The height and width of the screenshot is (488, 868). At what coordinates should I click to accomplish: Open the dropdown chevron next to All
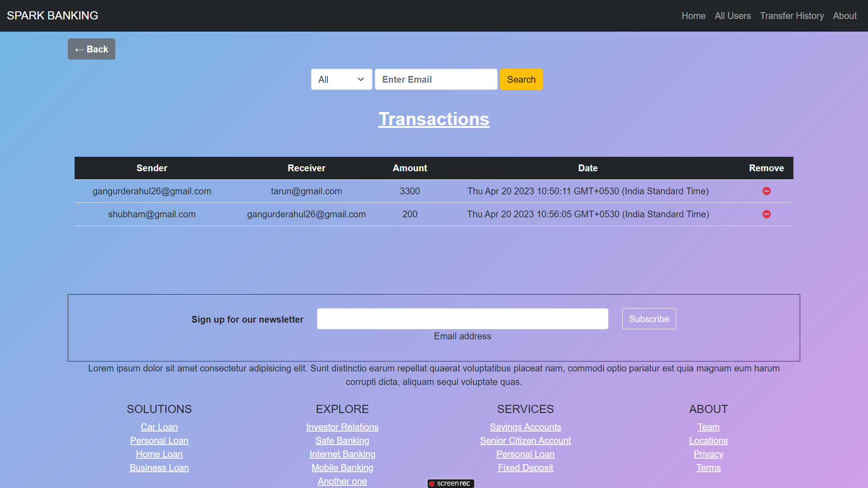tap(360, 79)
